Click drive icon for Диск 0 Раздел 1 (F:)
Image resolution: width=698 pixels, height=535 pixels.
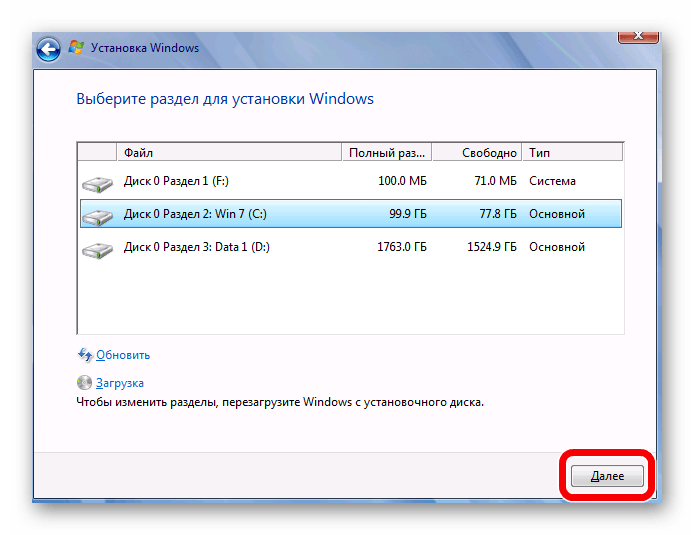pos(97,184)
